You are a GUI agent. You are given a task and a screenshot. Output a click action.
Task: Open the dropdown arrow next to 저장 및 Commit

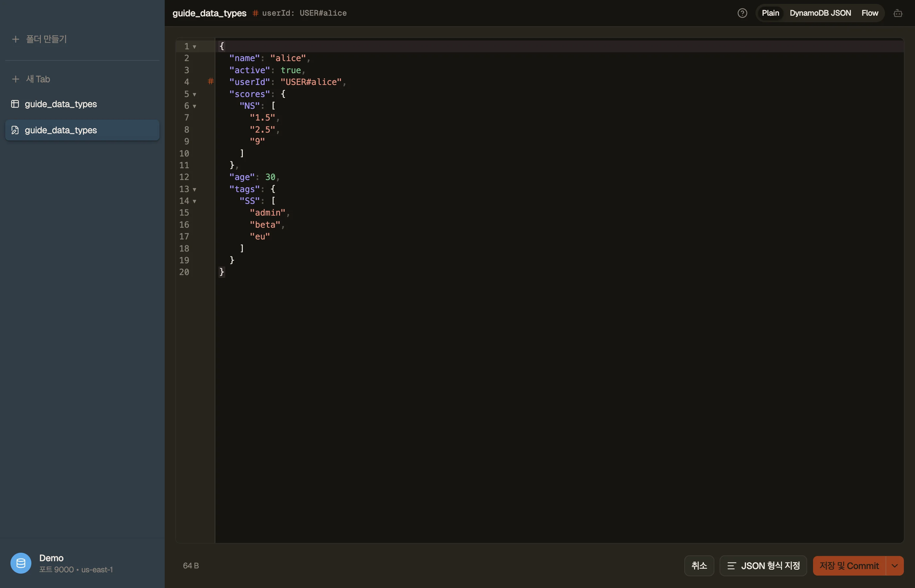895,566
